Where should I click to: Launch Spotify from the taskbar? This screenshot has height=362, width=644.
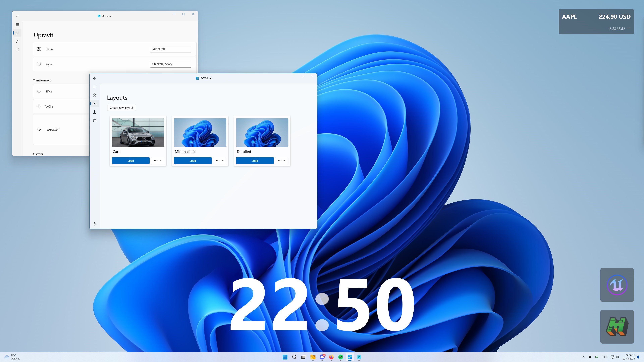point(340,357)
